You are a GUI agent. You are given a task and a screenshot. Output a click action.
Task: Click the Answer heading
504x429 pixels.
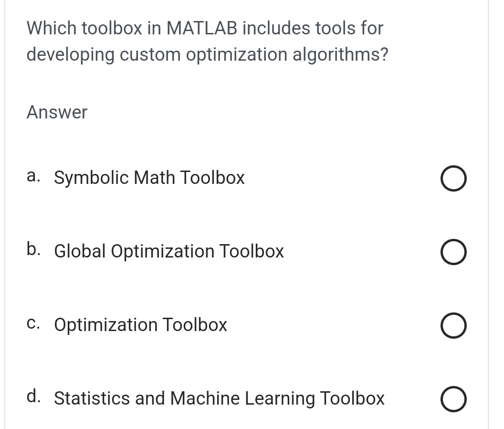pos(57,112)
